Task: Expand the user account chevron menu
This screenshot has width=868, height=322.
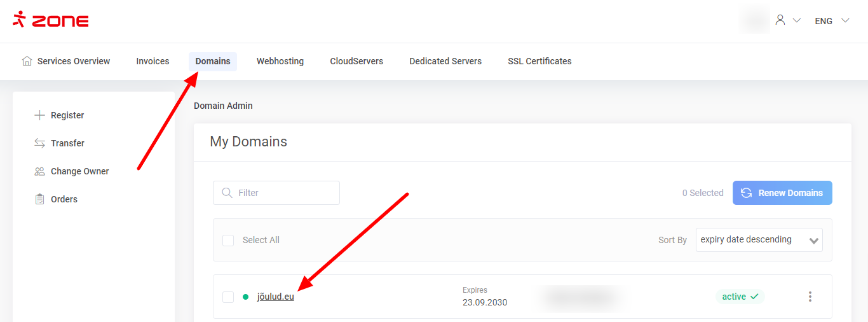Action: coord(797,20)
